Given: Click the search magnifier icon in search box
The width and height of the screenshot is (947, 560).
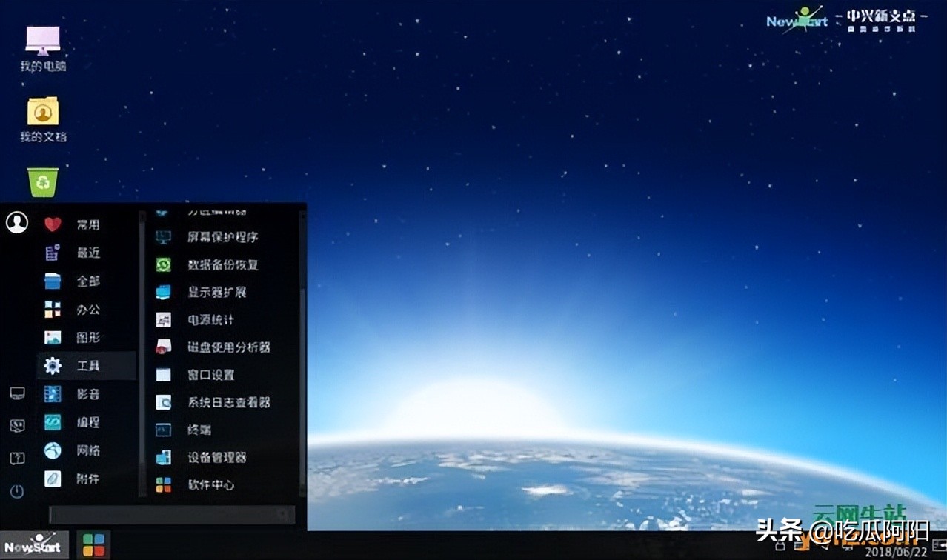Looking at the screenshot, I should [x=284, y=514].
